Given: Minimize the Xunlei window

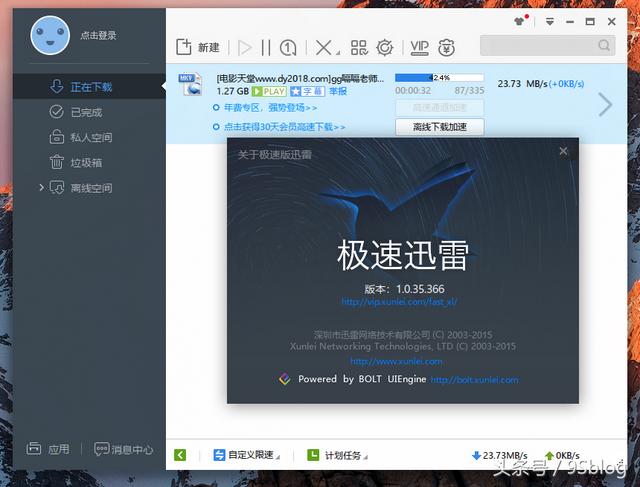Looking at the screenshot, I should tap(570, 22).
